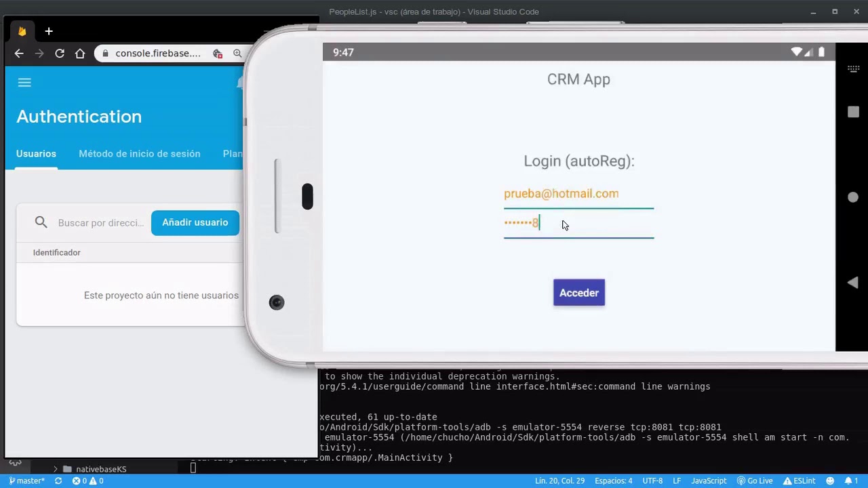Click the ESLint status item
Viewport: 868px width, 488px height.
(x=799, y=481)
